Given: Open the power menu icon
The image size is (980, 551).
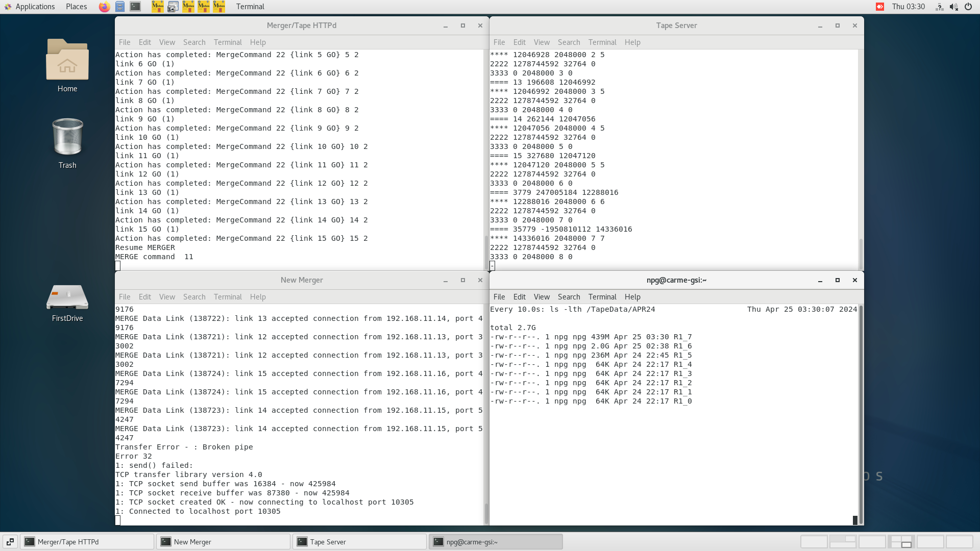Looking at the screenshot, I should coord(968,7).
